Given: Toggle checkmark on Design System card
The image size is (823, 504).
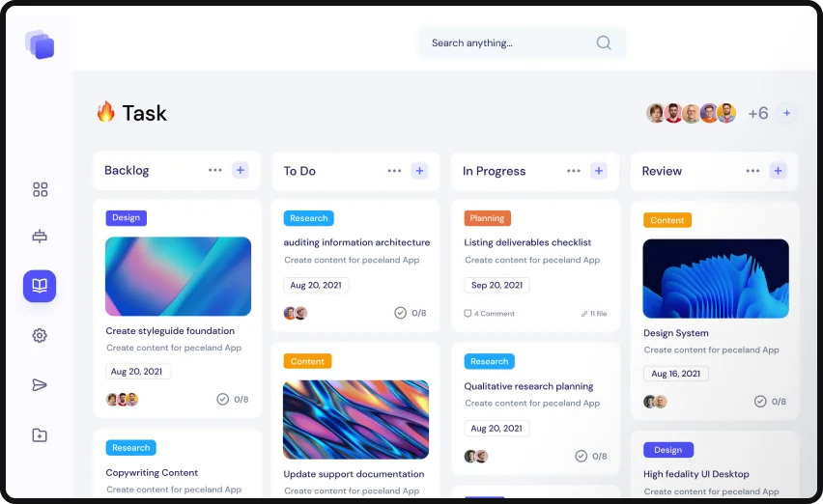Looking at the screenshot, I should (x=760, y=402).
